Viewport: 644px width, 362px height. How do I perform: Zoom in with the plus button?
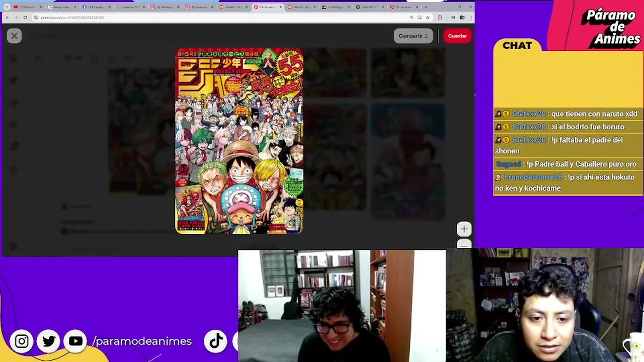[x=464, y=229]
